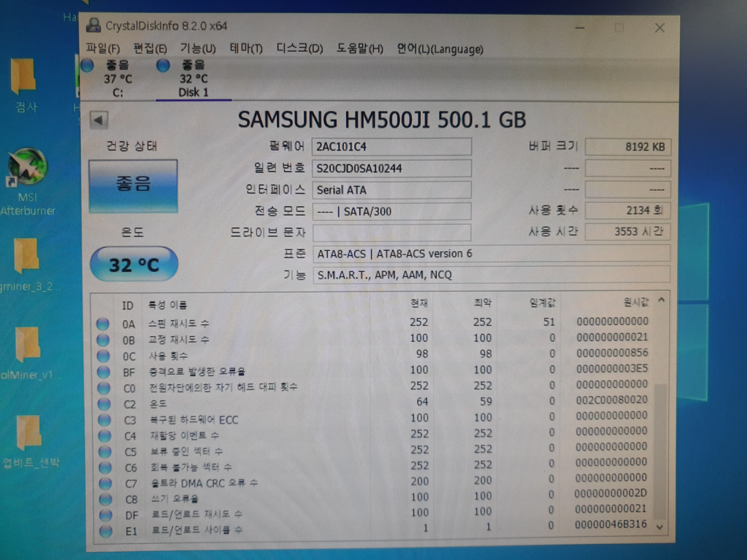Image resolution: width=747 pixels, height=560 pixels.
Task: Click the status icon for row E1
Action: tap(106, 531)
